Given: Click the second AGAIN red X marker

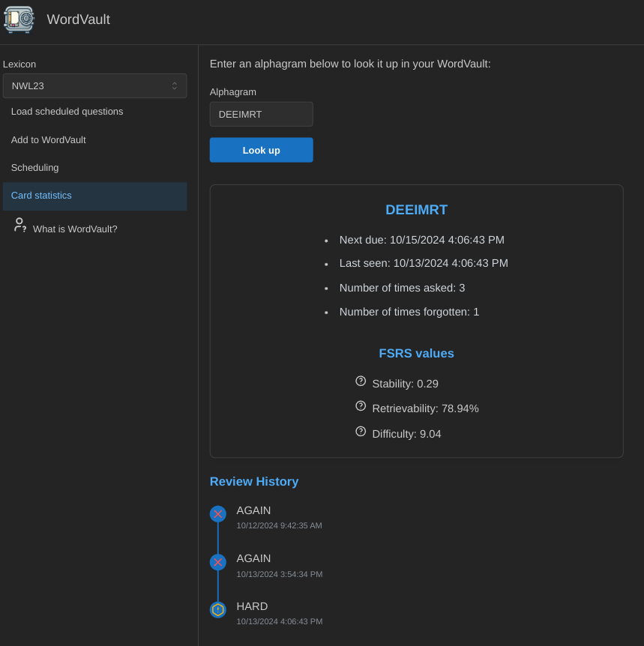Looking at the screenshot, I should pyautogui.click(x=217, y=562).
